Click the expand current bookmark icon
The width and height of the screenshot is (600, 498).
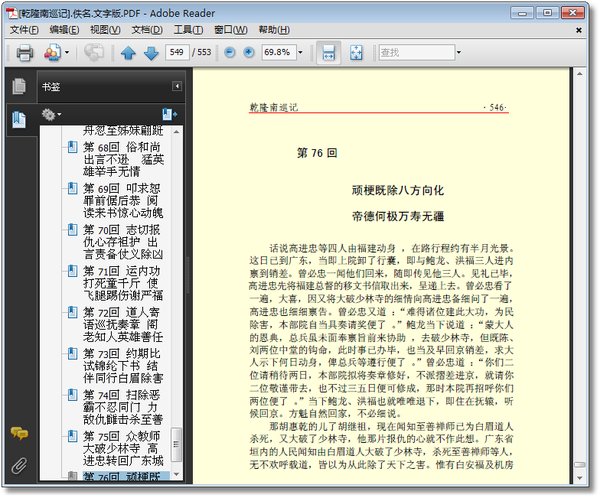pyautogui.click(x=170, y=114)
